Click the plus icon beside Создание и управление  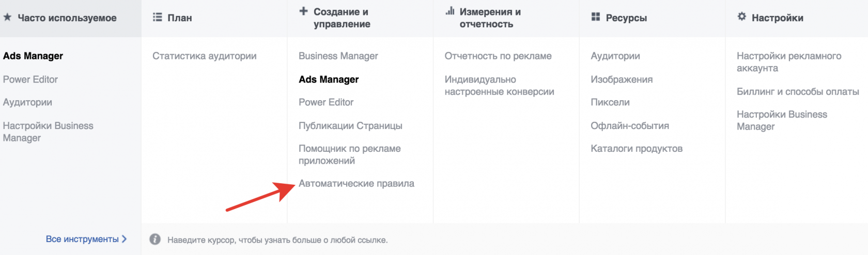coord(303,11)
